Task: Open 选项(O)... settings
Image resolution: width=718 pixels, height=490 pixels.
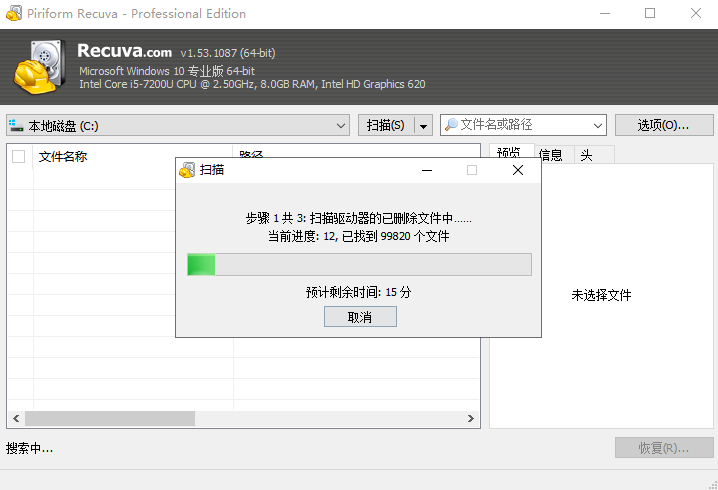Action: [x=664, y=125]
